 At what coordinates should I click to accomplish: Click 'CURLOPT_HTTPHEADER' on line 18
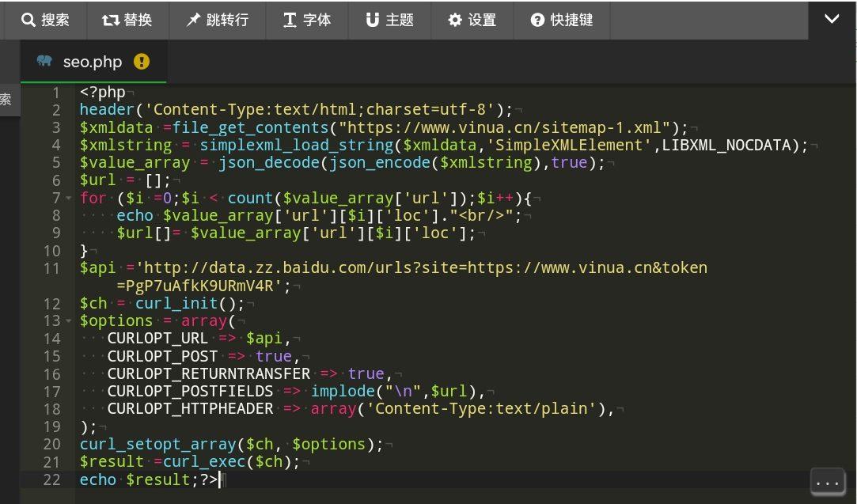(190, 408)
